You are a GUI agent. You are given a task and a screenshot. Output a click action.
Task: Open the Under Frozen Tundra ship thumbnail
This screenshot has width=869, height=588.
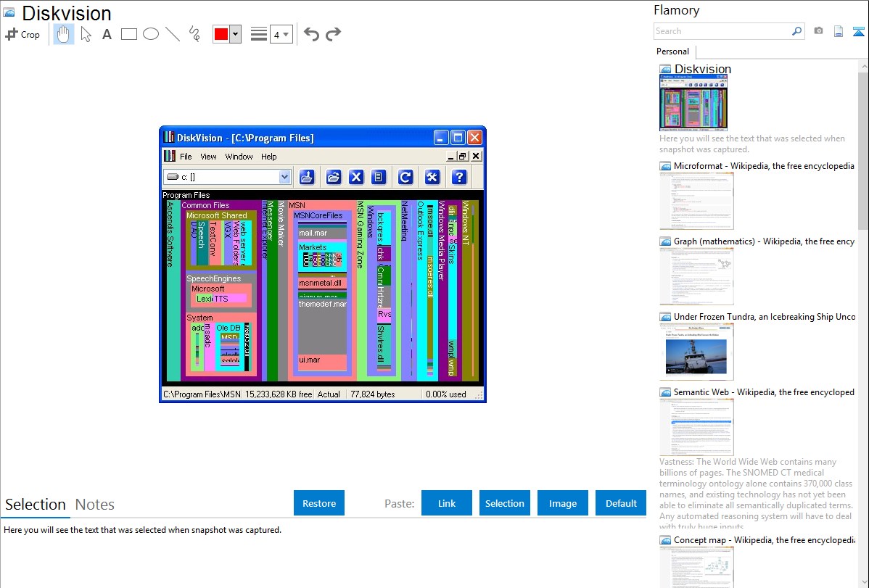(696, 352)
